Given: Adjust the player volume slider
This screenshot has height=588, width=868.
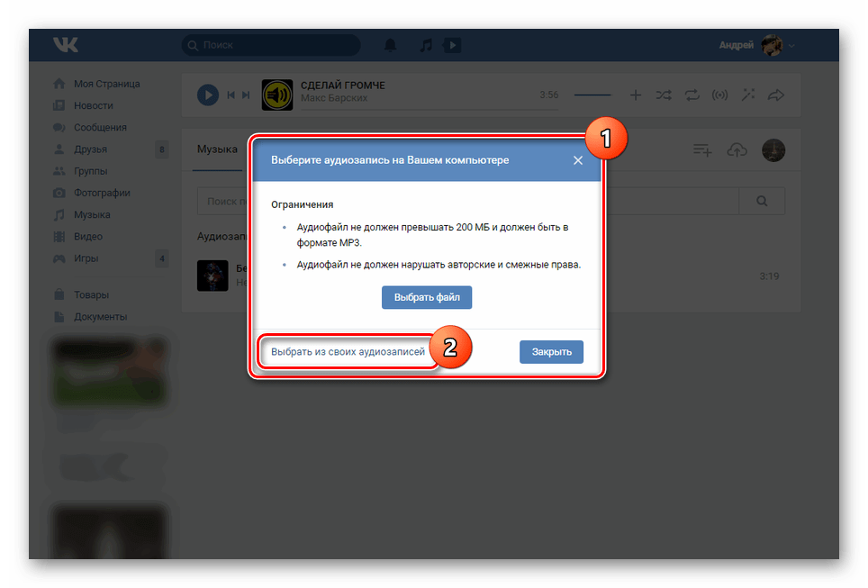Looking at the screenshot, I should (592, 95).
